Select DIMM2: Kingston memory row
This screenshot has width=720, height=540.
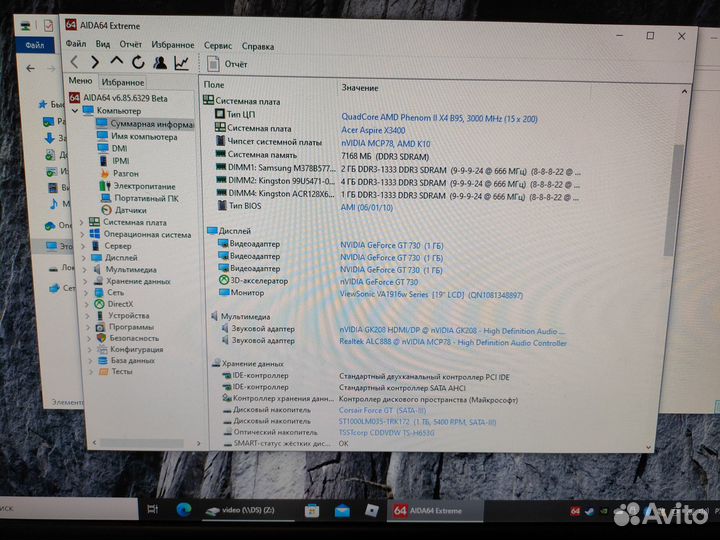click(397, 182)
